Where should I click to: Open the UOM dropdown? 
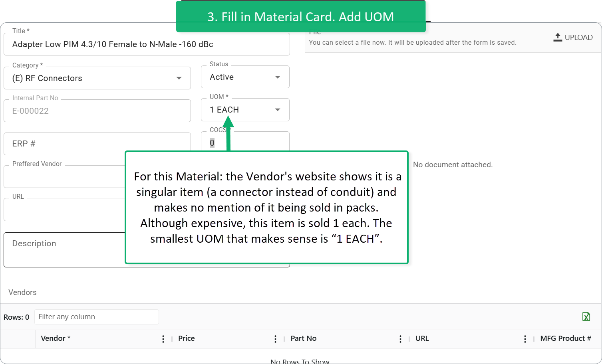click(x=245, y=110)
